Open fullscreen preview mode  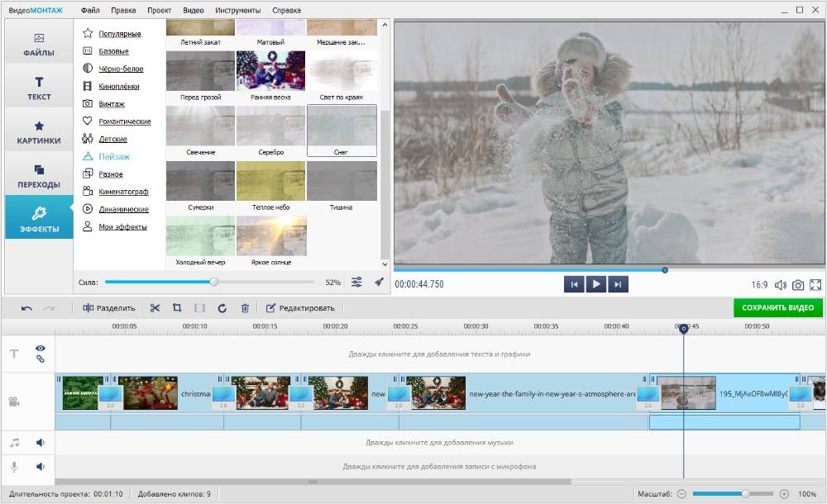click(x=815, y=285)
